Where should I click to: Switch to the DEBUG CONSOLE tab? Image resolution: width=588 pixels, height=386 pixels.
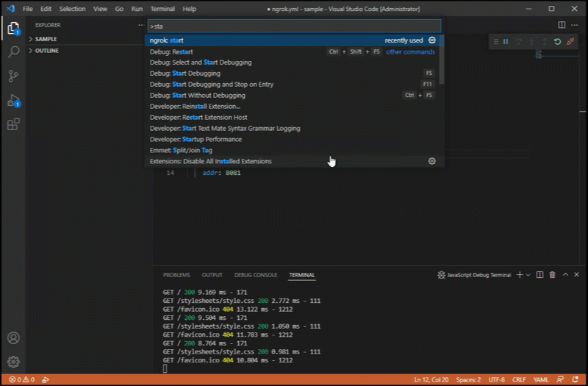[x=256, y=275]
